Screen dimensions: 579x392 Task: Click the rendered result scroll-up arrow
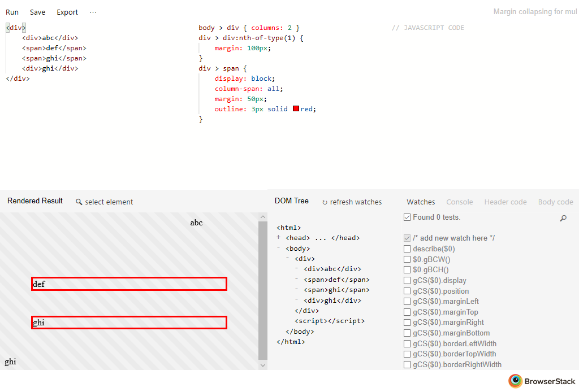tap(262, 217)
